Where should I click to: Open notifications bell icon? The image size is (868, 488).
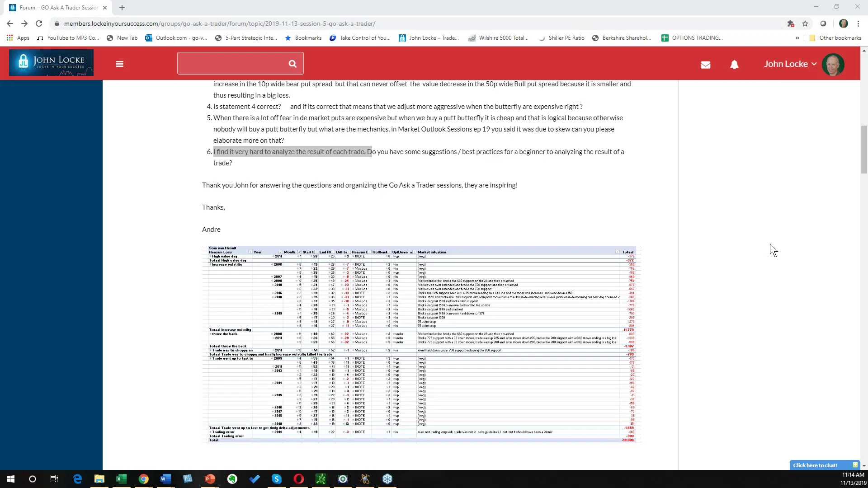pyautogui.click(x=734, y=65)
